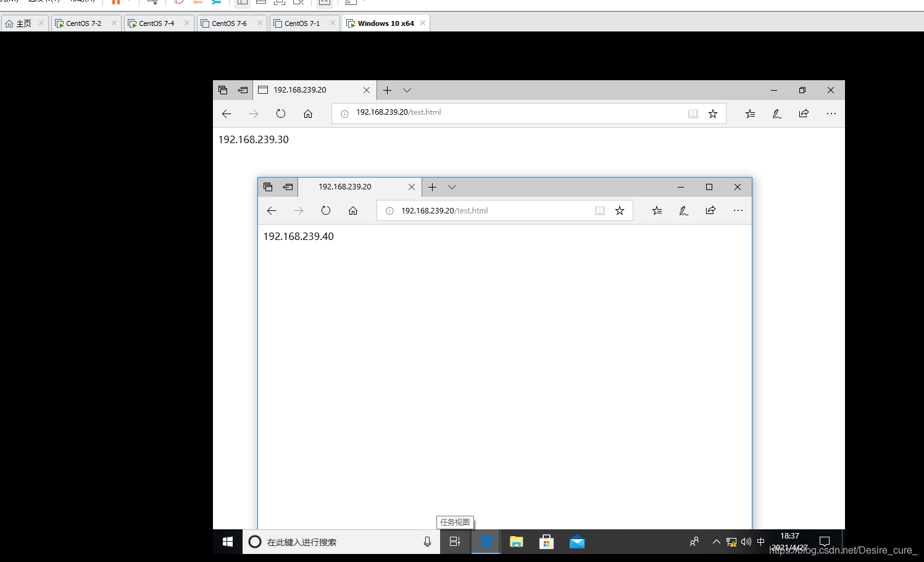Refresh page in front Edge window

click(x=326, y=211)
